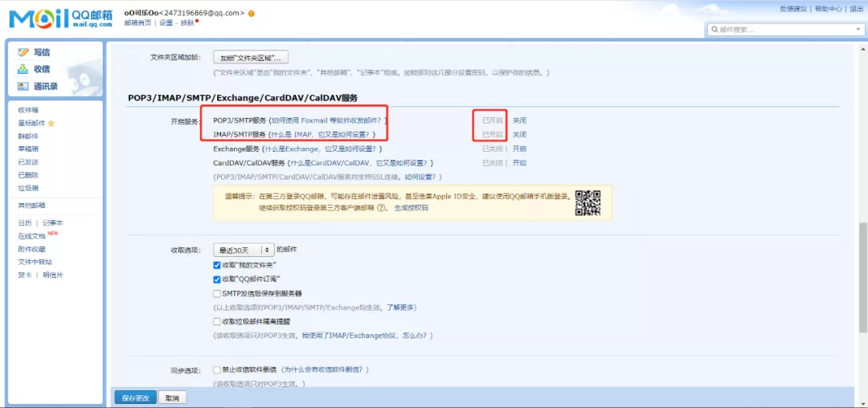
Task: Click the orange account status icon beside email address
Action: tap(252, 14)
